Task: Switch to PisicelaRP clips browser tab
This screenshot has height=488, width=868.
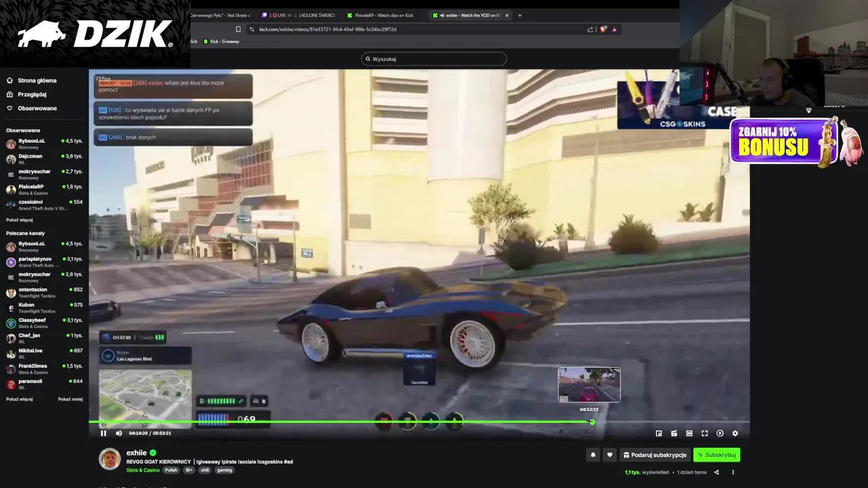Action: [383, 15]
